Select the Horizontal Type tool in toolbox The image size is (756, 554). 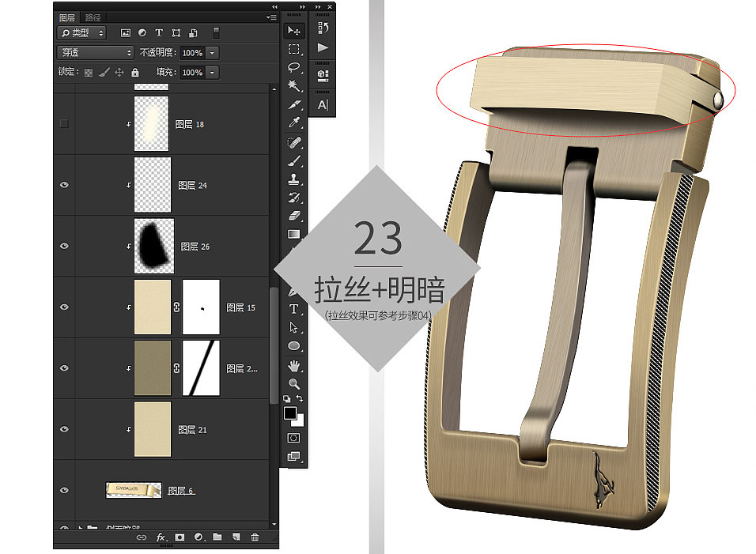(293, 309)
